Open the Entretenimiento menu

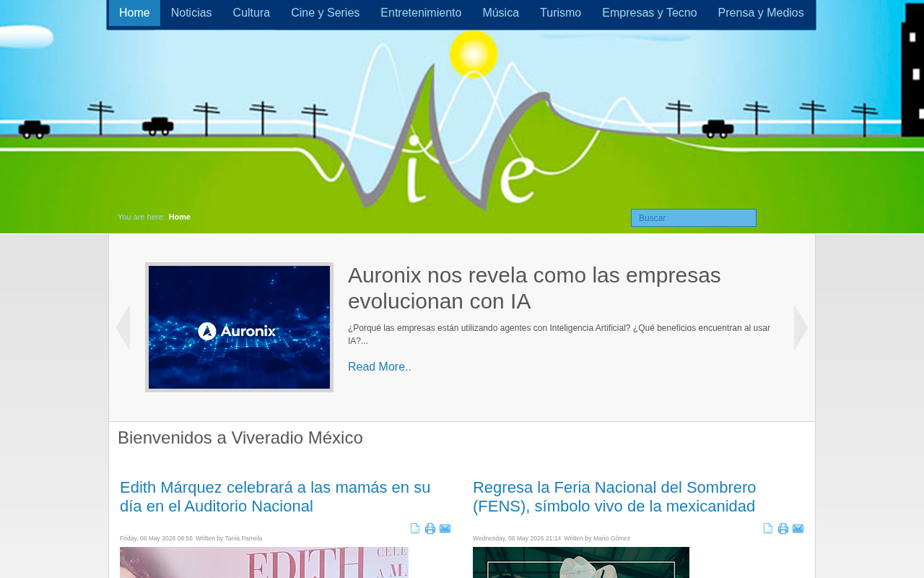coord(421,13)
